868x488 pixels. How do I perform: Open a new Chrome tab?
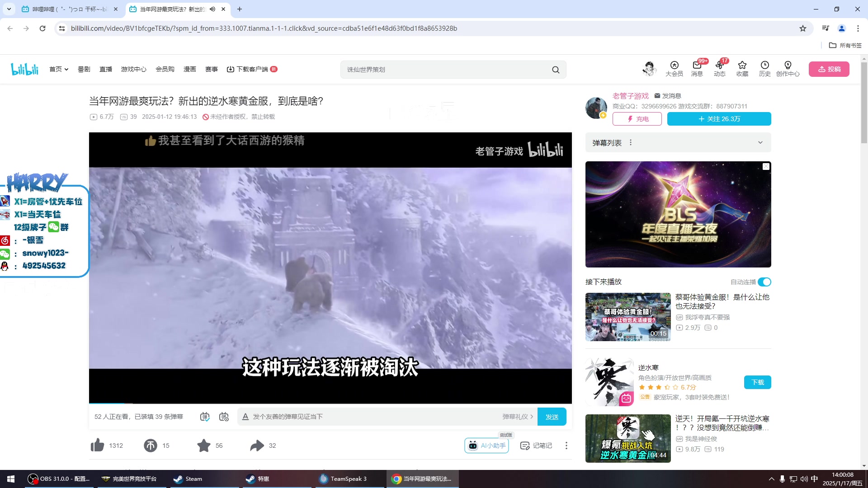coord(240,9)
